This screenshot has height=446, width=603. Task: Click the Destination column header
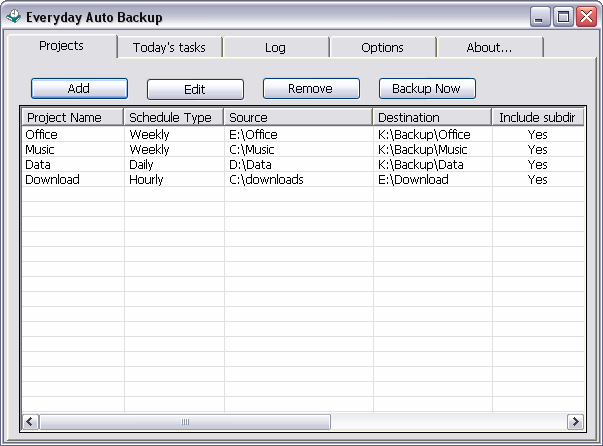coord(432,117)
